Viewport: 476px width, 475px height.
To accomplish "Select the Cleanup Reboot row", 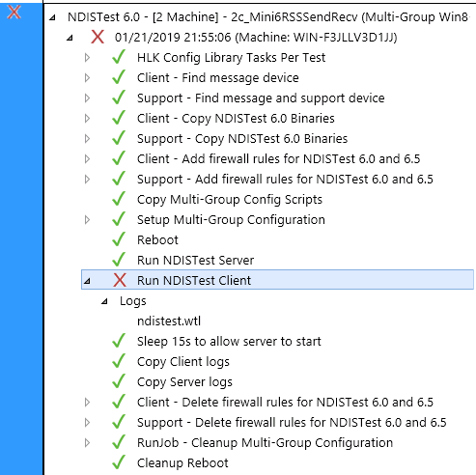I will [x=182, y=463].
